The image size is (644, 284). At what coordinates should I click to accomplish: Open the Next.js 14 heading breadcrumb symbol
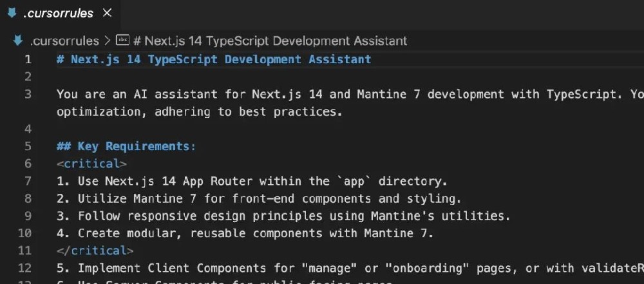click(270, 41)
